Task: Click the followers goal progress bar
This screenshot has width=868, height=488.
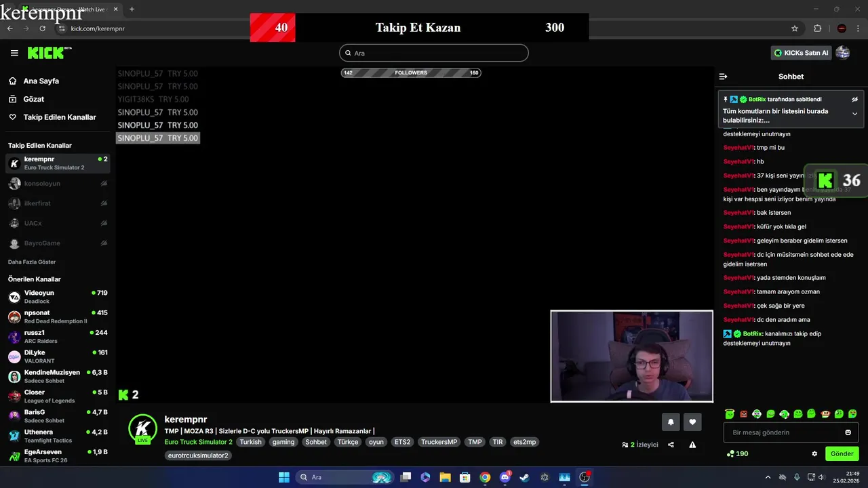Action: (x=411, y=73)
